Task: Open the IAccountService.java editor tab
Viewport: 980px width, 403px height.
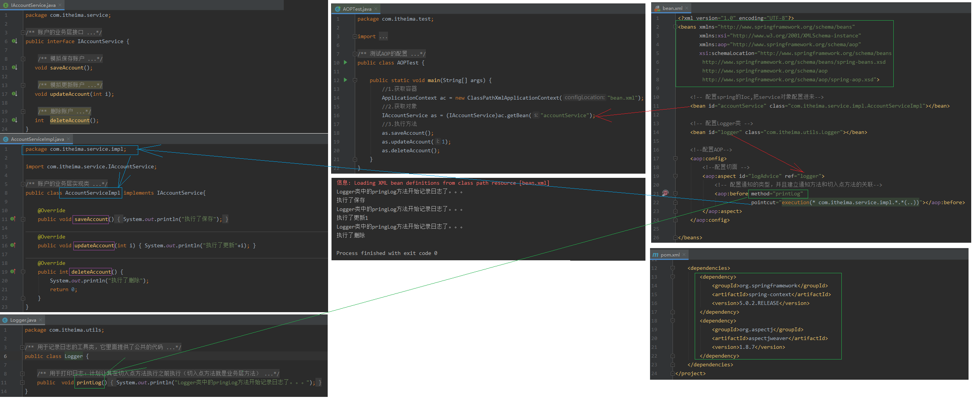Action: (x=32, y=5)
